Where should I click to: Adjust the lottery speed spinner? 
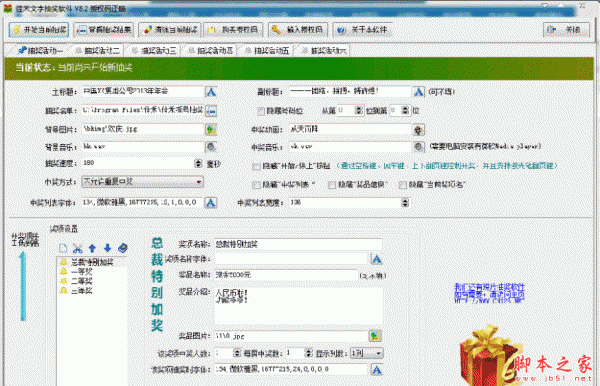(198, 163)
